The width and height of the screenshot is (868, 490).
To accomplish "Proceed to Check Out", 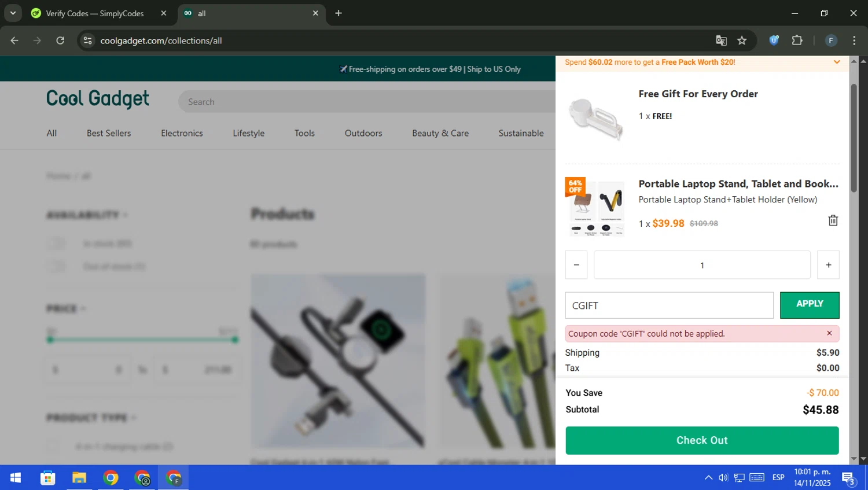I will [702, 440].
